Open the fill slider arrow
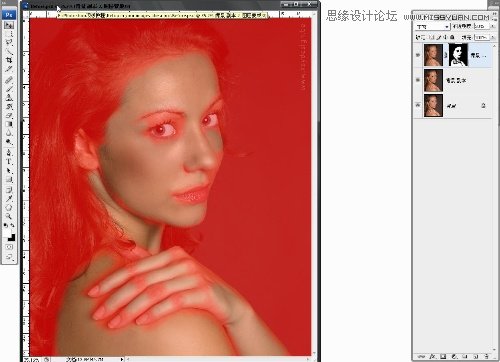 (493, 37)
